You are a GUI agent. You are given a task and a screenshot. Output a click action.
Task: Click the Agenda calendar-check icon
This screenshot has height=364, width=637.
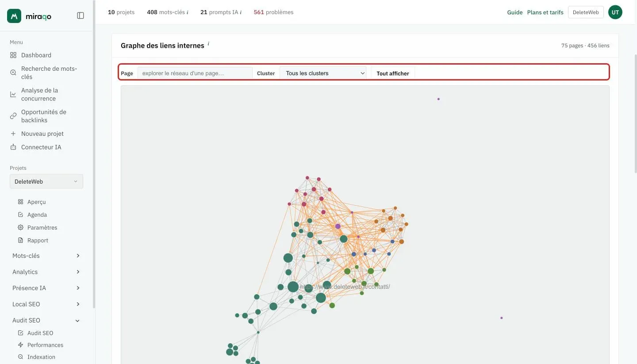point(20,215)
